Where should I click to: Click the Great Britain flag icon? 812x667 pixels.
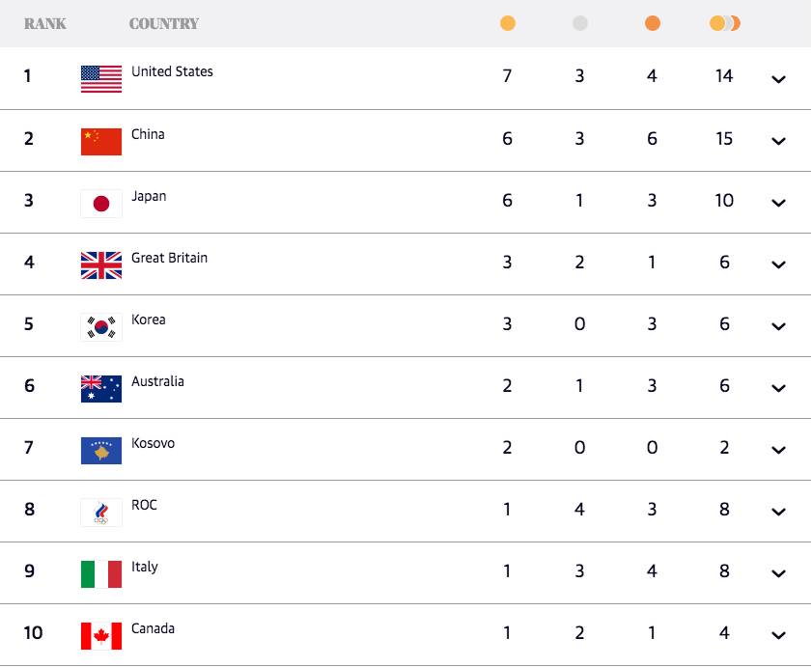pos(101,264)
